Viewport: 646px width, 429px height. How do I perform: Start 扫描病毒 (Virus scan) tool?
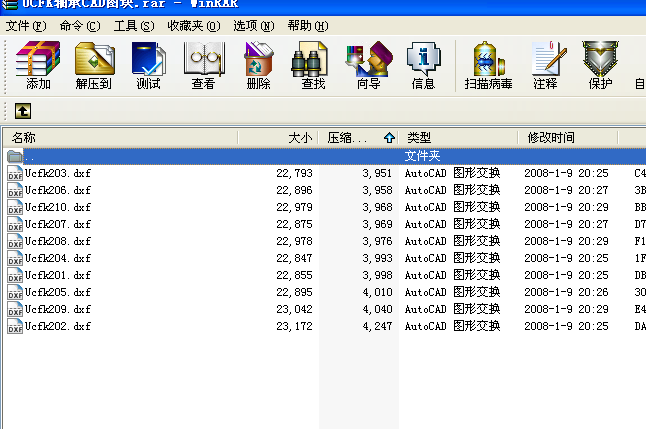coord(488,65)
